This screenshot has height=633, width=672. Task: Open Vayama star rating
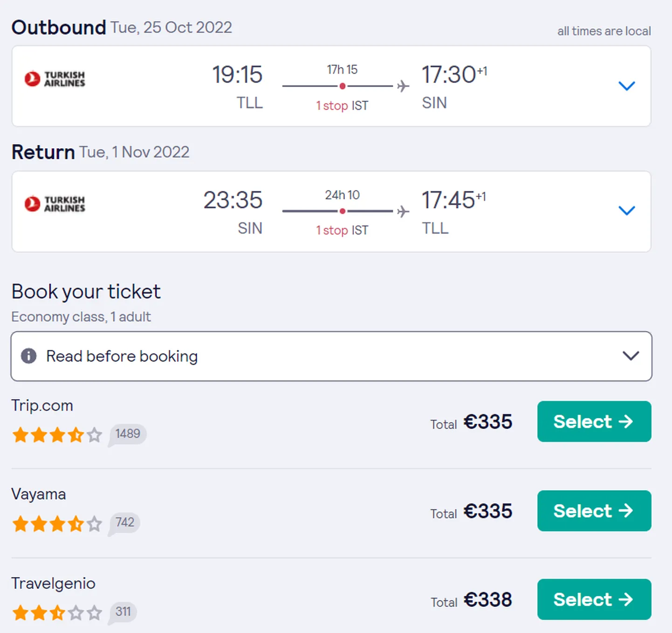(x=57, y=524)
